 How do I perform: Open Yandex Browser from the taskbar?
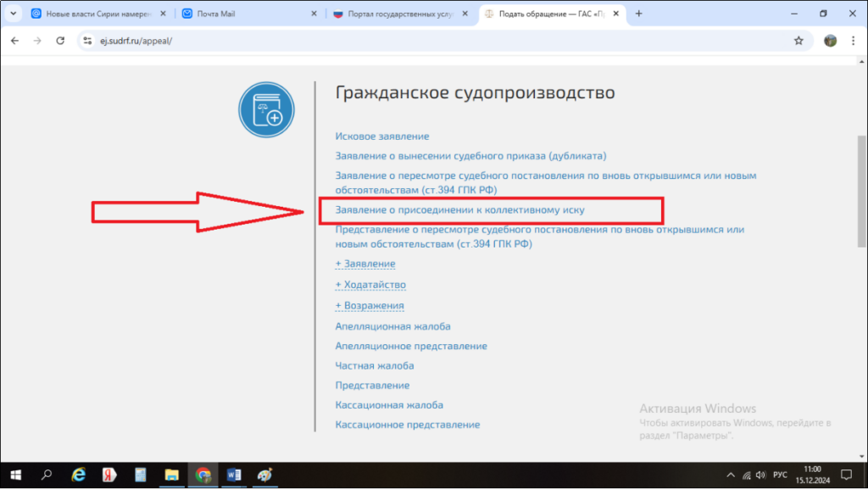tap(109, 475)
